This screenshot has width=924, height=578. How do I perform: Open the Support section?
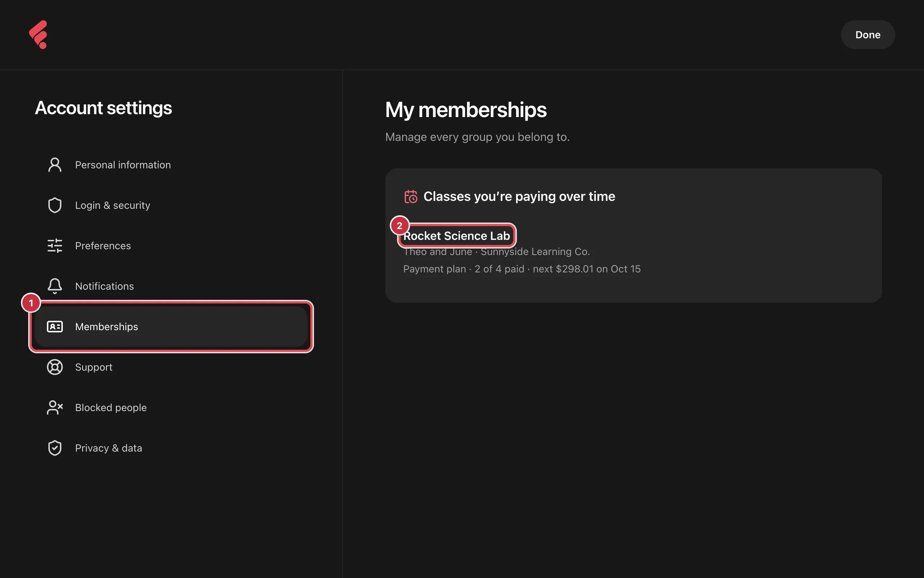point(171,367)
